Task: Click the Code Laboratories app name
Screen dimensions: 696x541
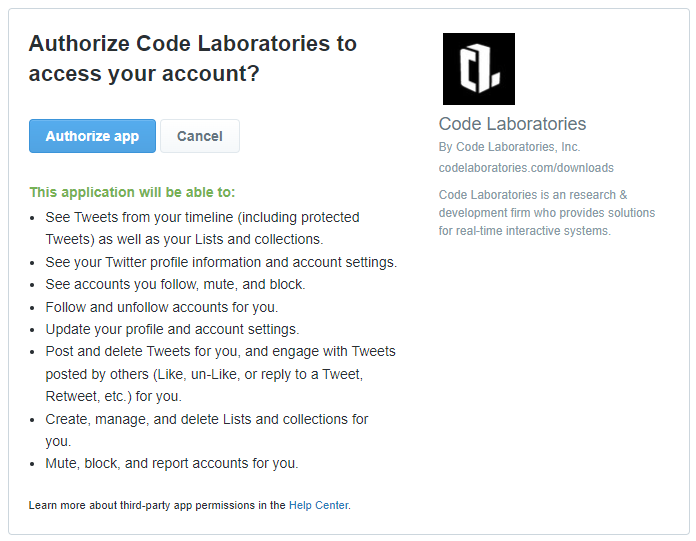Action: pyautogui.click(x=512, y=124)
